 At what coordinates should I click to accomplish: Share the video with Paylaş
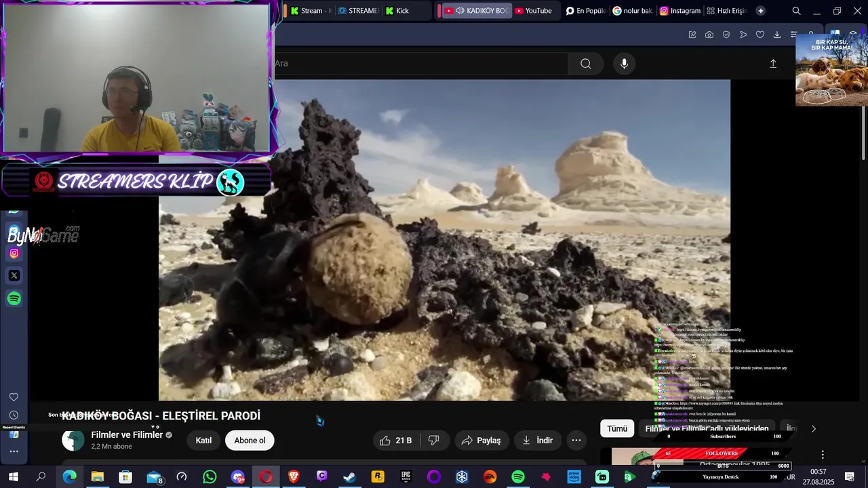[481, 441]
